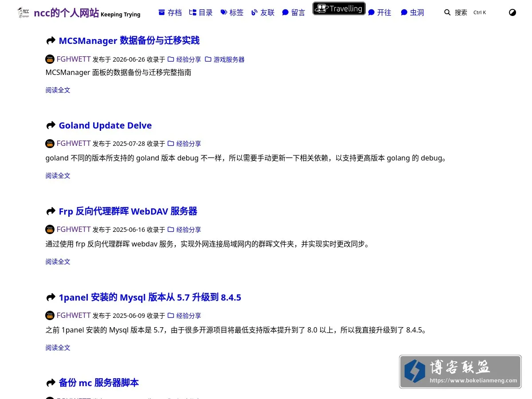Click the date 2025-06-09 on 1panel post
The height and width of the screenshot is (399, 532).
click(129, 316)
